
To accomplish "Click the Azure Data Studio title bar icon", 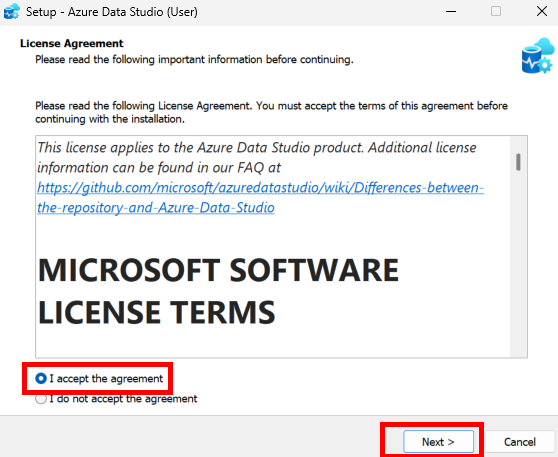I will click(11, 11).
